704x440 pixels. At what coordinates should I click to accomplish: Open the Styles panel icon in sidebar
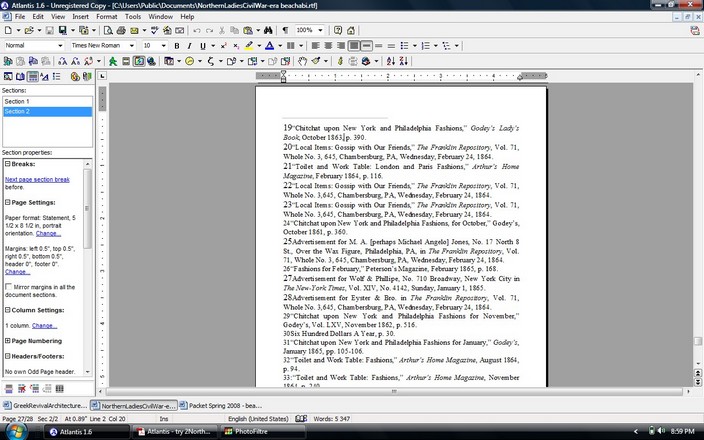[x=44, y=76]
